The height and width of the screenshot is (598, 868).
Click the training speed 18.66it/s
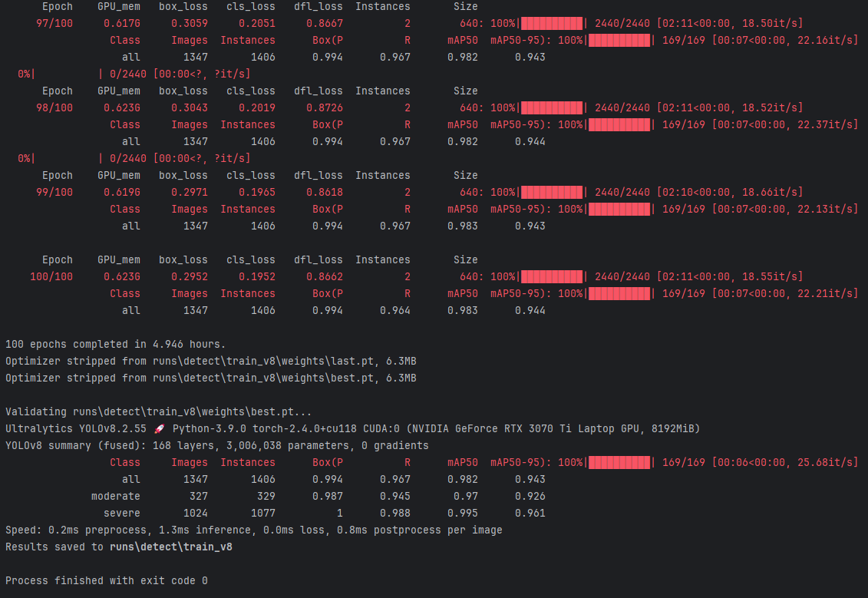pyautogui.click(x=770, y=192)
